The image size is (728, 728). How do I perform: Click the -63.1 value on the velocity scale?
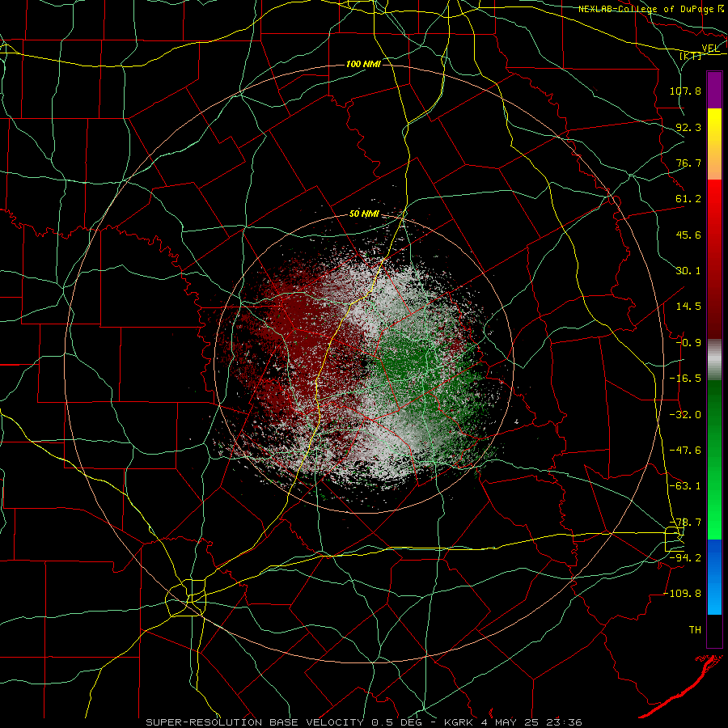[x=685, y=486]
